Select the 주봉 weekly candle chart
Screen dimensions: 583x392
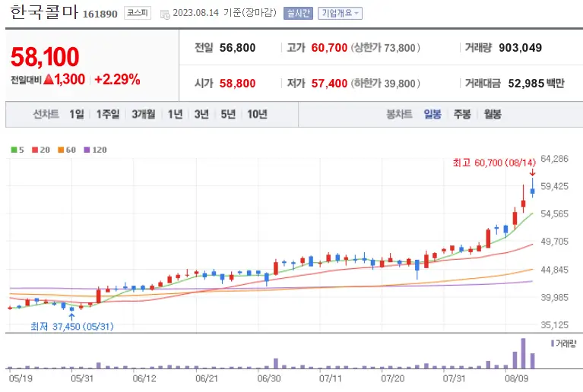point(462,114)
